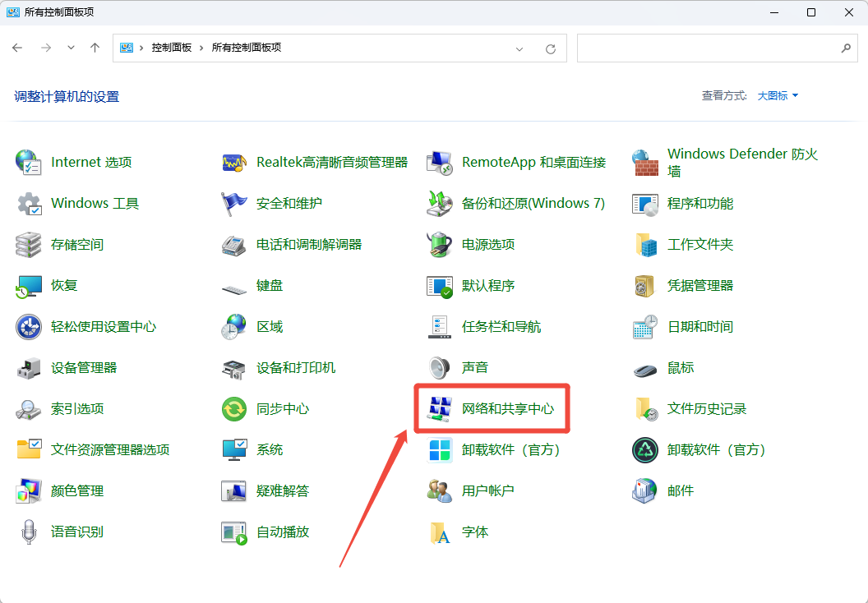Open Realtek高清晰音频管理器 icon
The width and height of the screenshot is (868, 603).
[x=233, y=162]
